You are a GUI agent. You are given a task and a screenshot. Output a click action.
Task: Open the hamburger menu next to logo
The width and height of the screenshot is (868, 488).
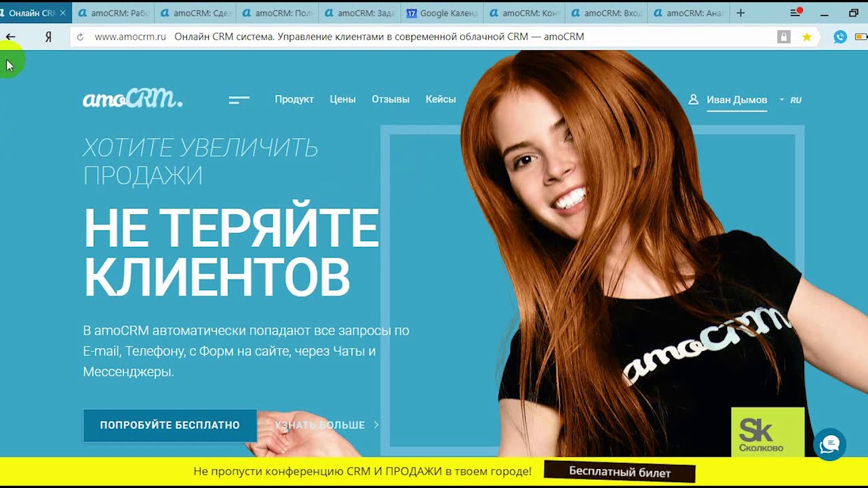239,100
